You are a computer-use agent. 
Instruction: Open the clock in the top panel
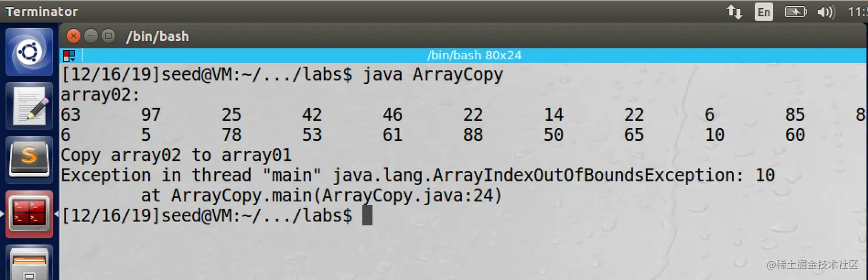coord(858,11)
